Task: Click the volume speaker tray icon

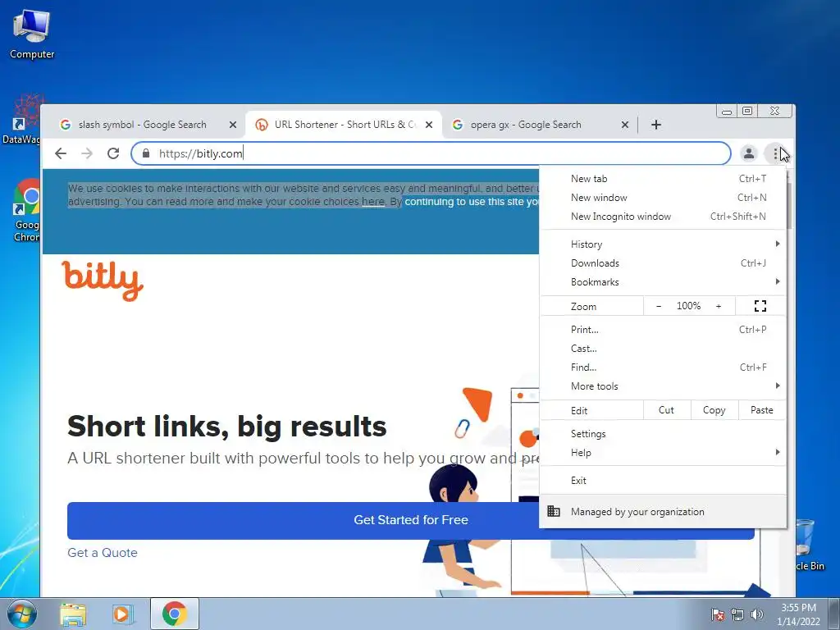Action: pyautogui.click(x=756, y=614)
